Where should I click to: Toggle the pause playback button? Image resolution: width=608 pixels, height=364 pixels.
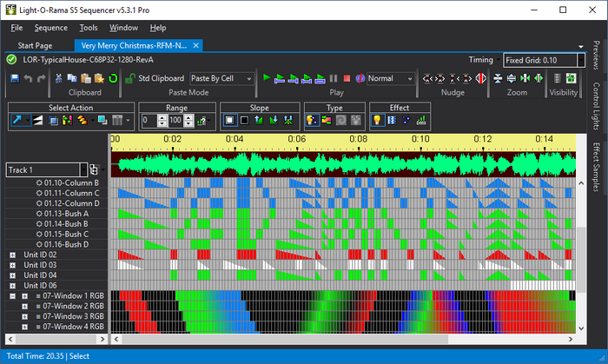click(334, 78)
